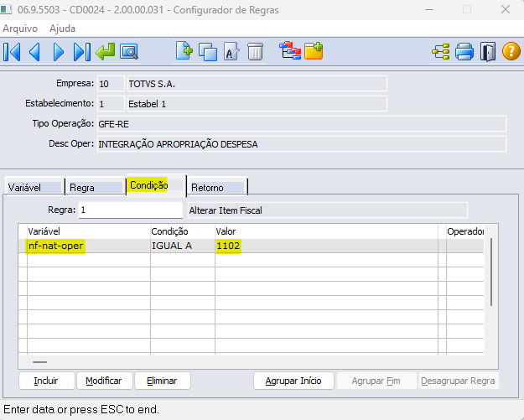Close the Configurador de Regras window
The image size is (524, 420).
click(x=506, y=9)
